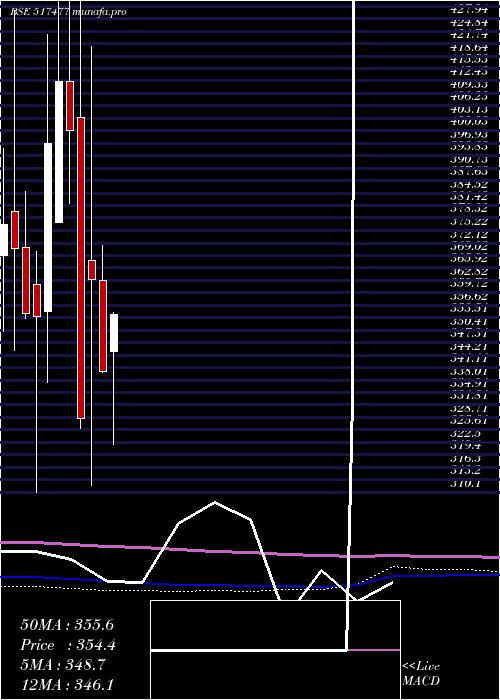Click the '5MA : 348.7' reading
Screen dimensions: 500x700
click(62, 665)
